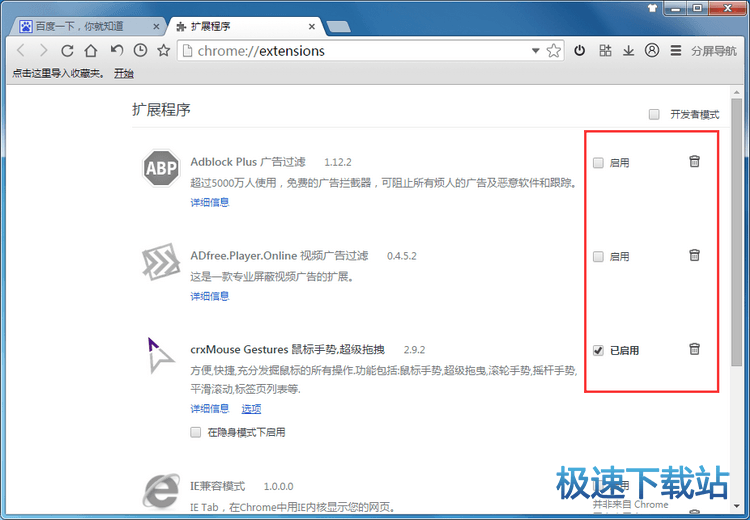The image size is (750, 520).
Task: Reload the page with refresh icon
Action: (67, 50)
